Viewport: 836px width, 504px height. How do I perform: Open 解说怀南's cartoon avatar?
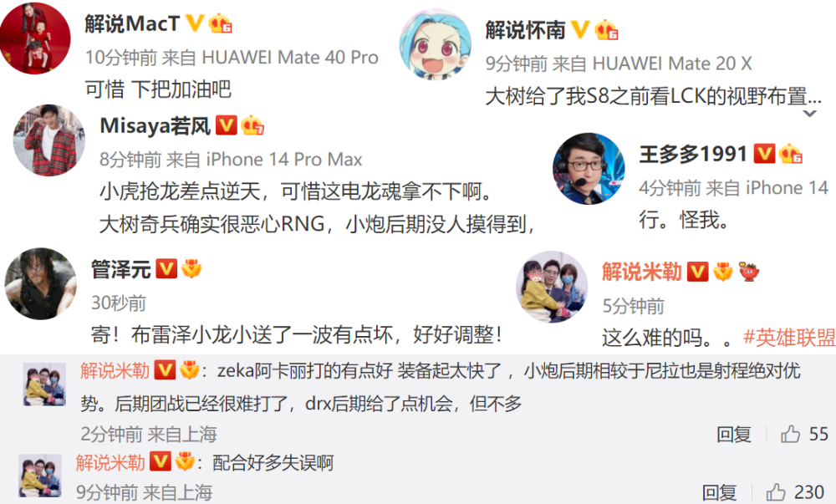click(x=435, y=45)
